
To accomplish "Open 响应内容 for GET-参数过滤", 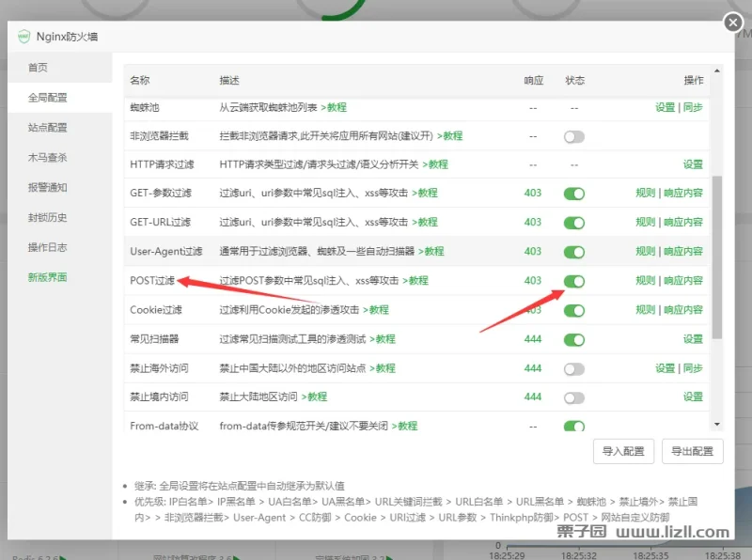I will pos(683,193).
